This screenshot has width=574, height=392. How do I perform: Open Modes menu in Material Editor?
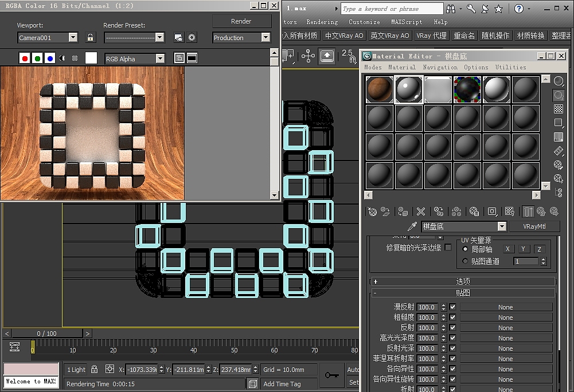[x=373, y=68]
